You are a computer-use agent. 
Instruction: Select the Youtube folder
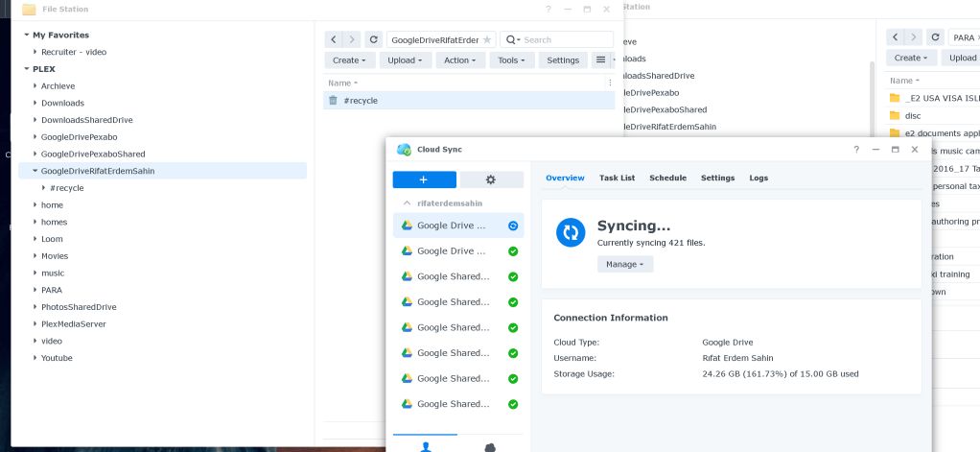[x=57, y=358]
